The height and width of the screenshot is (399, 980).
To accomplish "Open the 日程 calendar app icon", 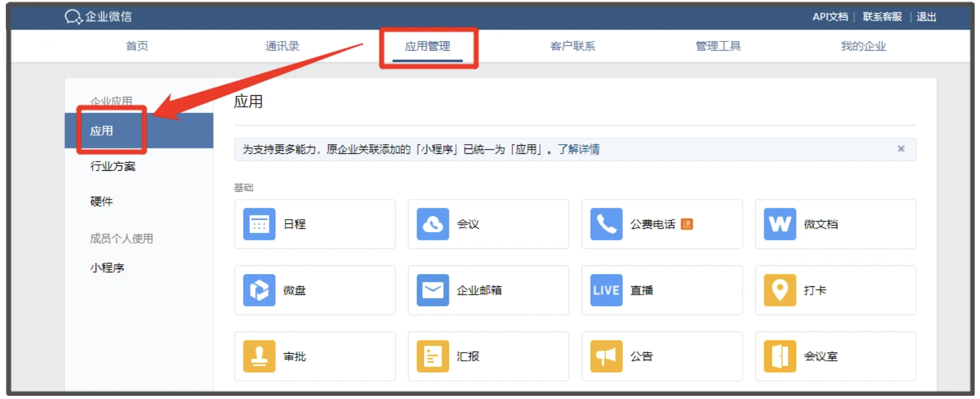I will point(259,224).
